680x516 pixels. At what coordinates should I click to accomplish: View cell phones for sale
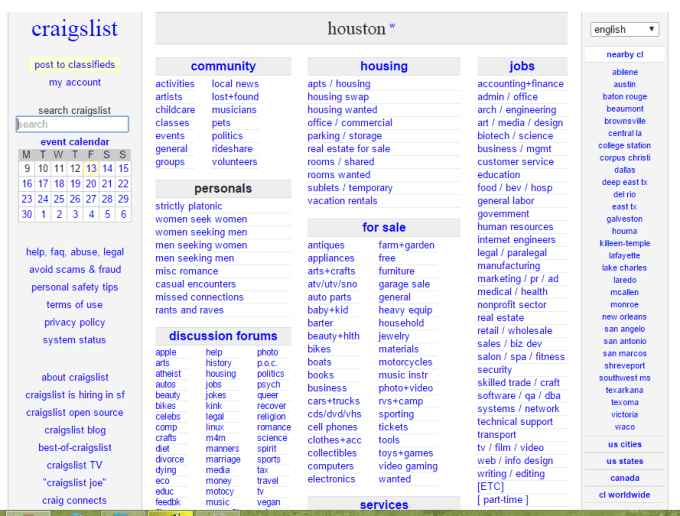tap(332, 427)
